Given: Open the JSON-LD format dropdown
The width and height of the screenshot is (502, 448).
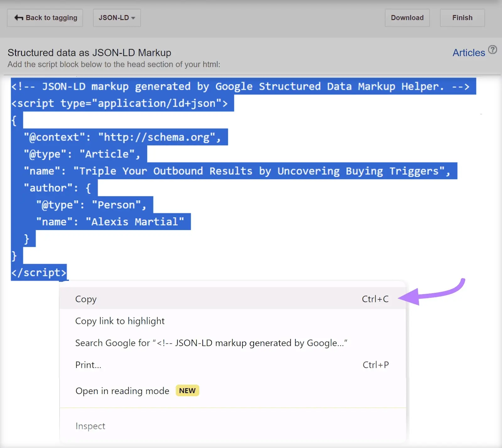Looking at the screenshot, I should pos(116,18).
